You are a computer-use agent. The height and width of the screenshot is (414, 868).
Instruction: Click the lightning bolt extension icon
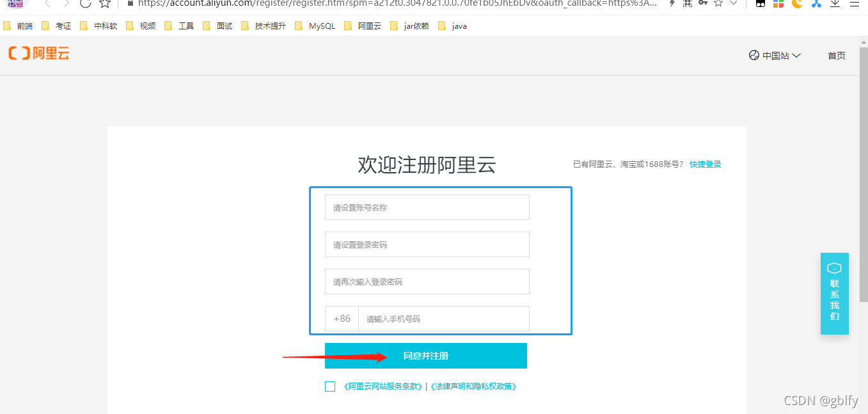coord(672,4)
